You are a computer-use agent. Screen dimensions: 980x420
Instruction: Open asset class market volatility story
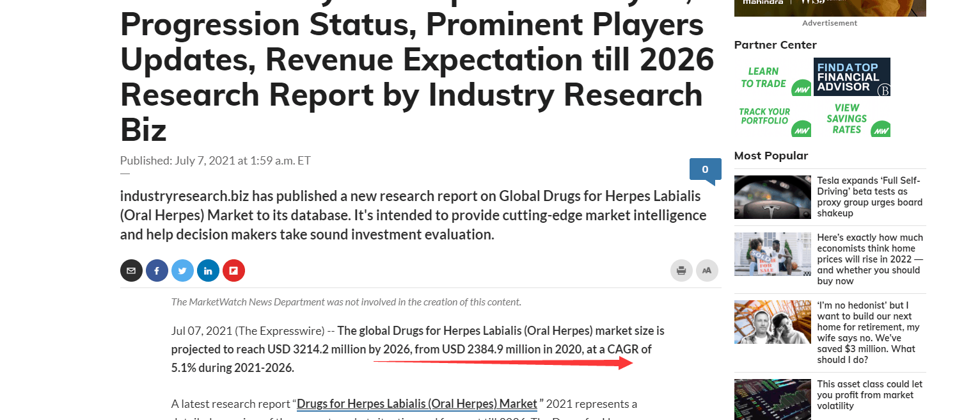click(x=870, y=395)
